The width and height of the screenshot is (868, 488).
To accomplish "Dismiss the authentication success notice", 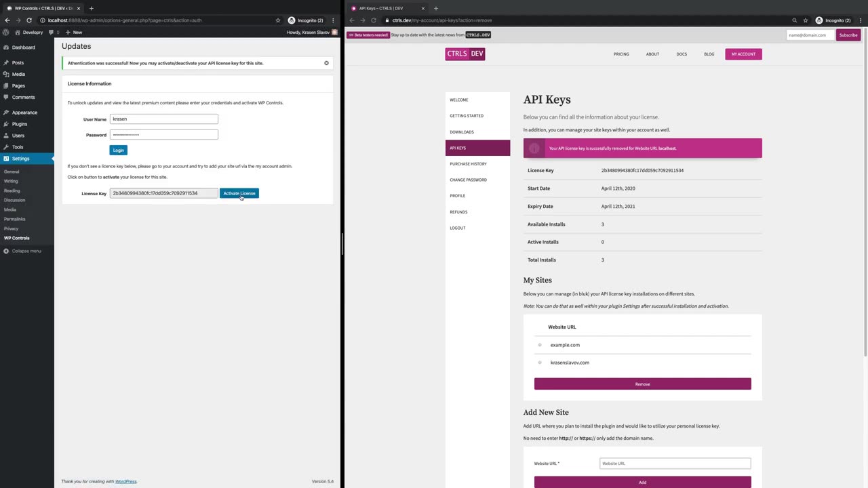I will click(x=326, y=63).
